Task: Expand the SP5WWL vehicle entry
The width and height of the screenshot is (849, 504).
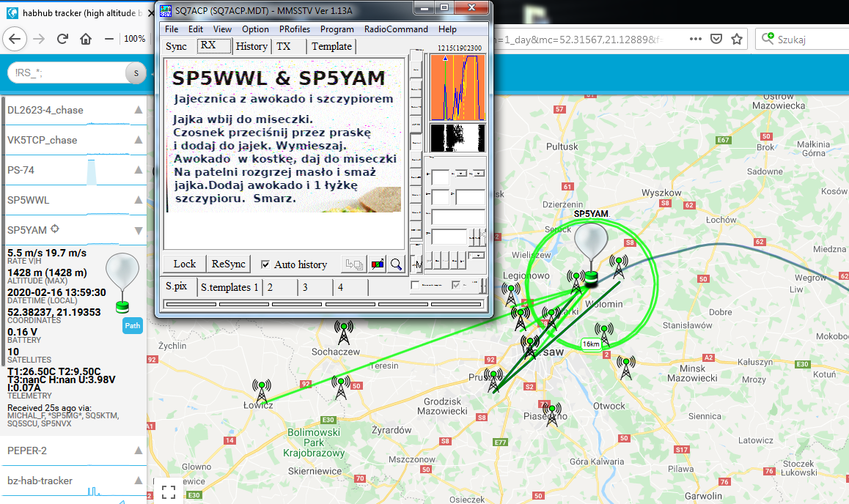Action: [x=139, y=200]
